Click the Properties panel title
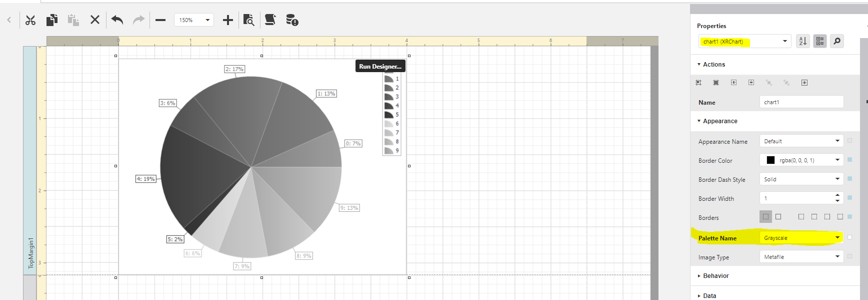Image resolution: width=868 pixels, height=300 pixels. coord(711,26)
